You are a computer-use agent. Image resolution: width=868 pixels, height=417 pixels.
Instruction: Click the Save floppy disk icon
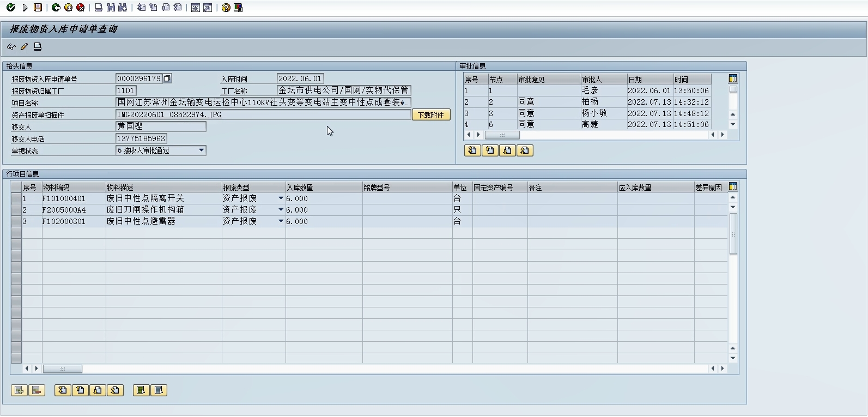[x=38, y=8]
